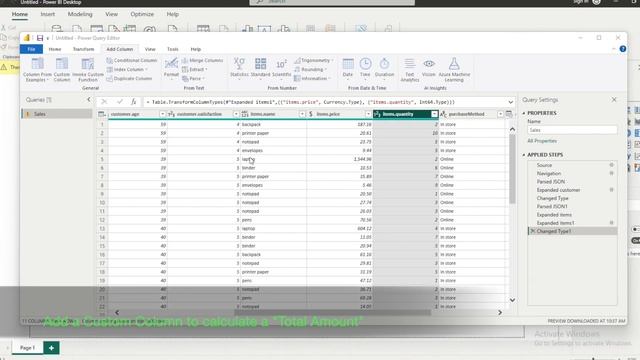Collapse the Queries pane
Screen dimensions: 640x360
pyautogui.click(x=89, y=100)
